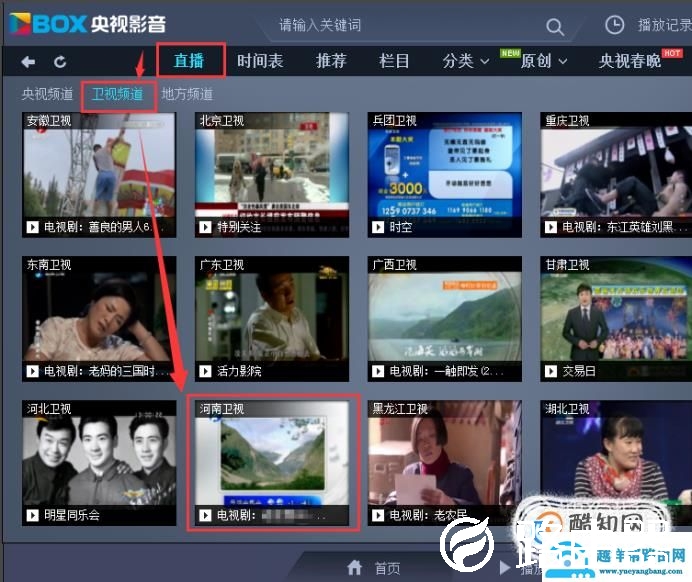
Task: Open the 河北卫视 channel thumbnail
Action: tap(99, 463)
